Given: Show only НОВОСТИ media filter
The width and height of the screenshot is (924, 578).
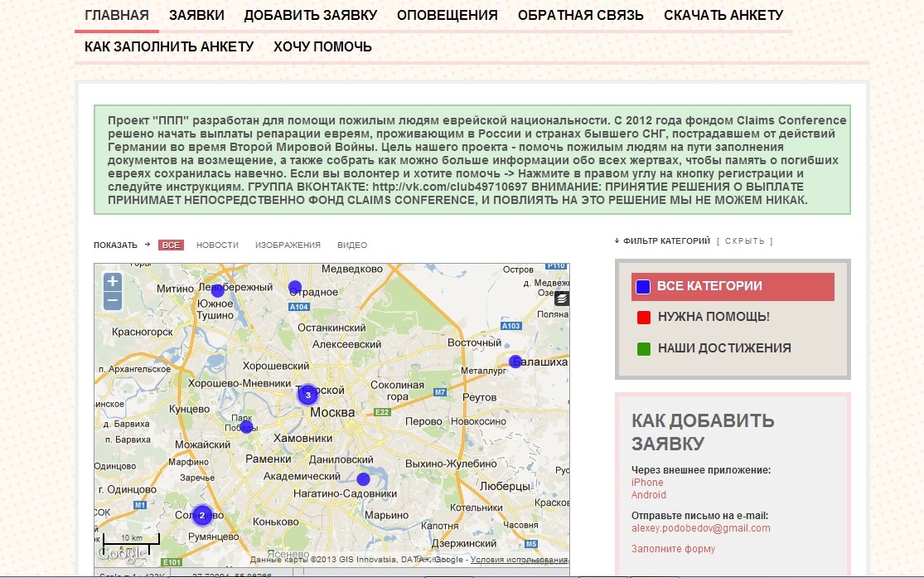Looking at the screenshot, I should (217, 245).
